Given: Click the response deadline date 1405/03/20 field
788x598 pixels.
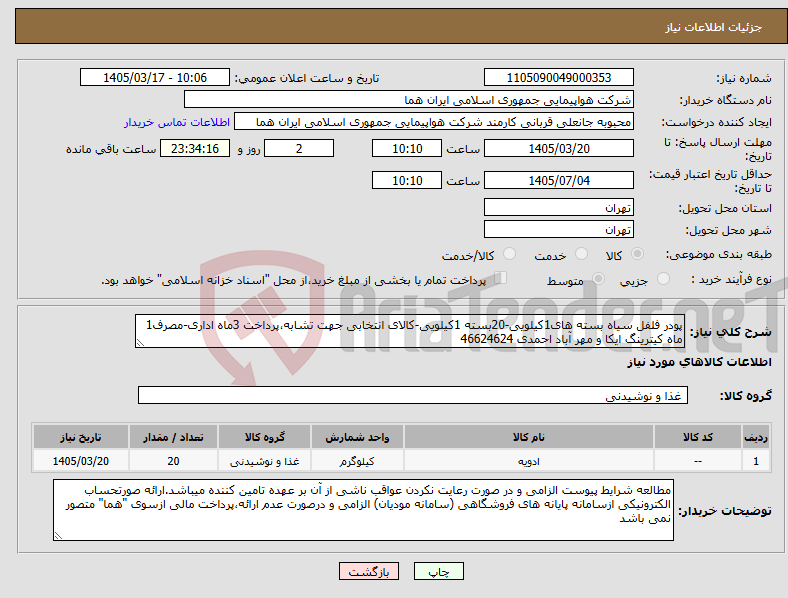Looking at the screenshot, I should (558, 148).
